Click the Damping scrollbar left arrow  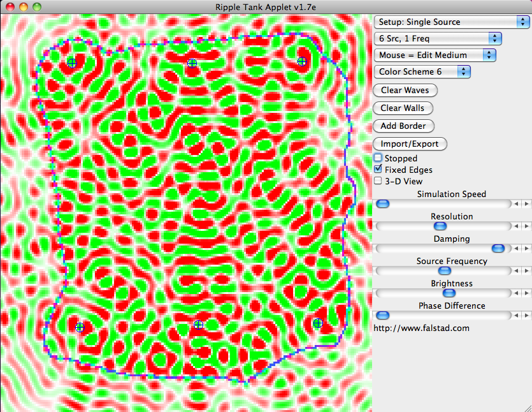point(516,249)
